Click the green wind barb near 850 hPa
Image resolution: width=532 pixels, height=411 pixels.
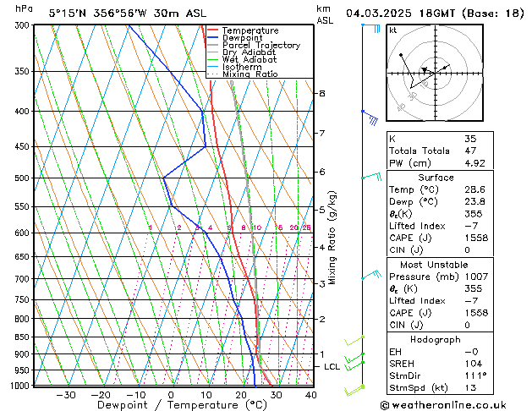354,341
